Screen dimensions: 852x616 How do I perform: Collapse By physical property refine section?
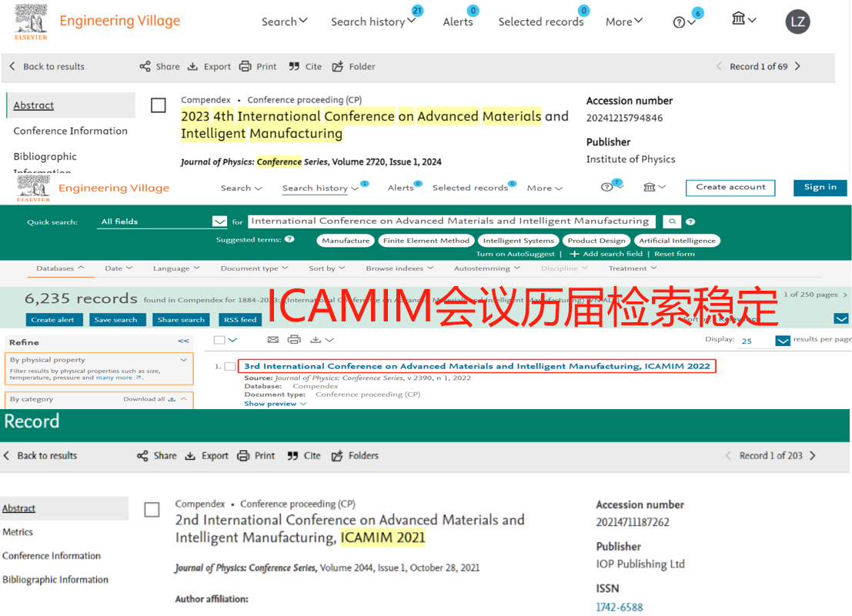coord(184,359)
